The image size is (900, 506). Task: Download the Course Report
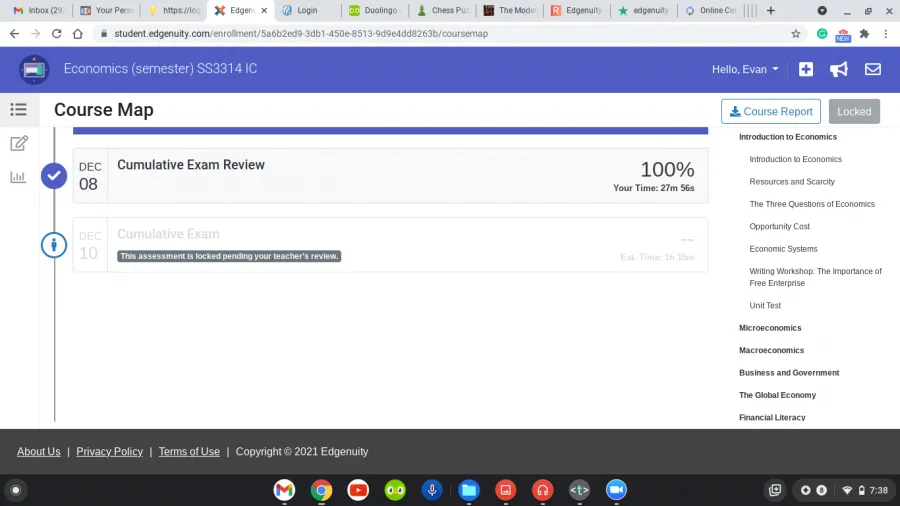[x=770, y=111]
